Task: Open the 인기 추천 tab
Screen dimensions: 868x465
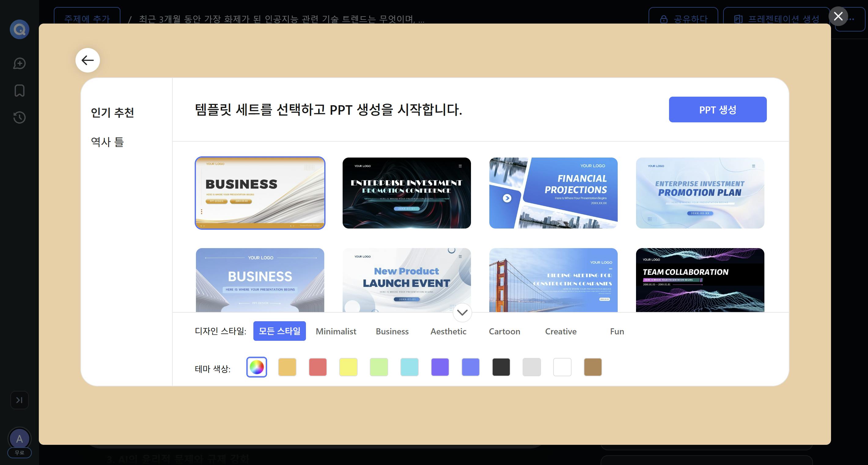Action: coord(112,112)
